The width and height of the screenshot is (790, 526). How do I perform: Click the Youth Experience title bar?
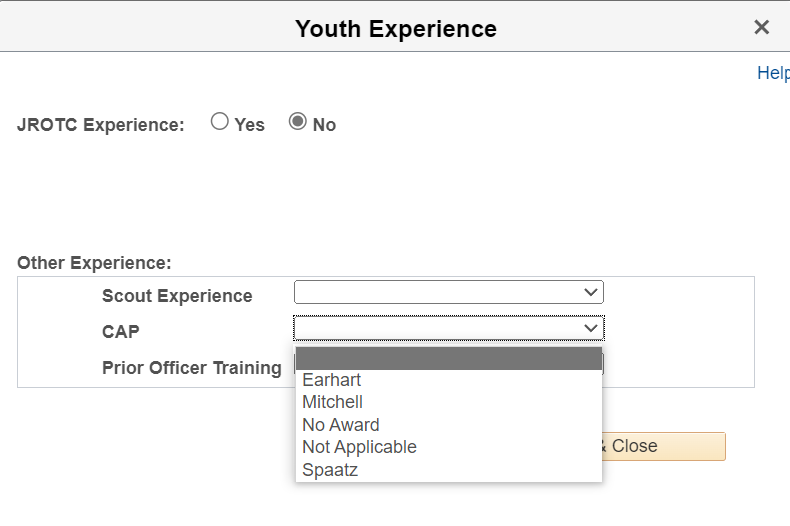pos(395,28)
